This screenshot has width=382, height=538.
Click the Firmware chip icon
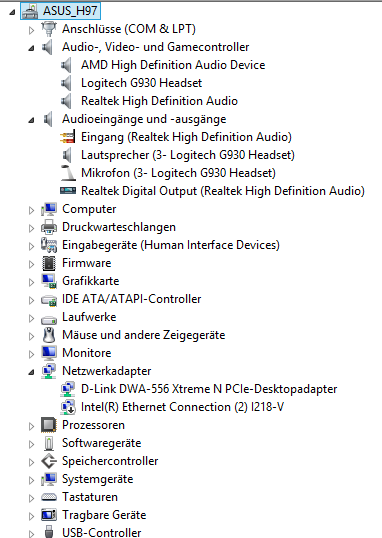click(x=49, y=263)
